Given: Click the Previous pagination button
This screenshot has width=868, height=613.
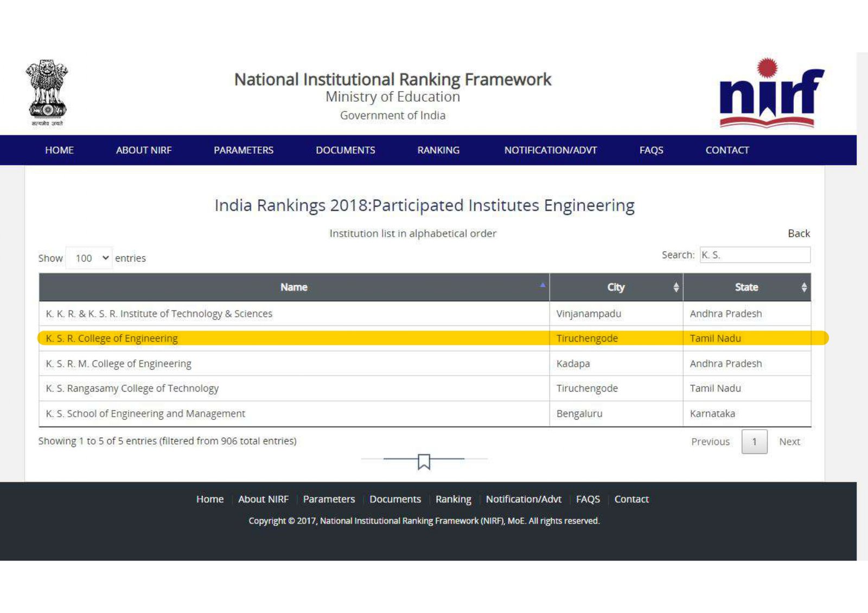Looking at the screenshot, I should 710,442.
